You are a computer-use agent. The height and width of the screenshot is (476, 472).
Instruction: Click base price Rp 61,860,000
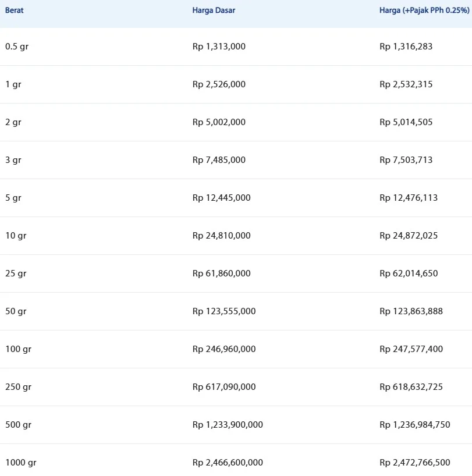(x=222, y=273)
